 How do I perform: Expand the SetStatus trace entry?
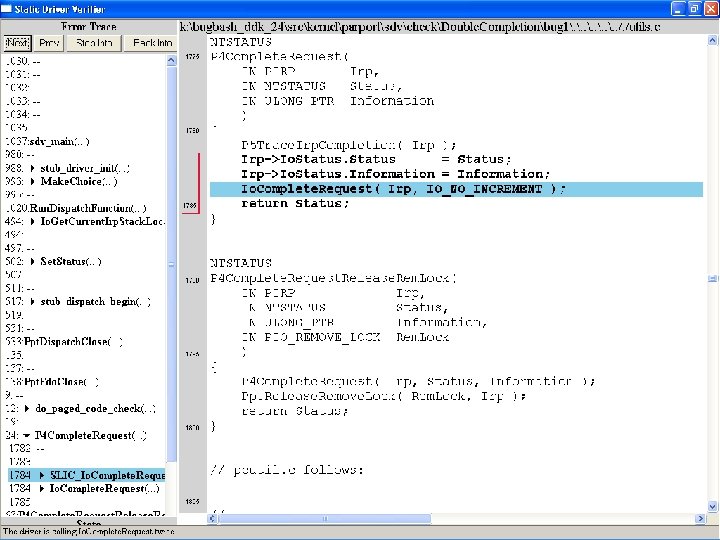(x=33, y=261)
